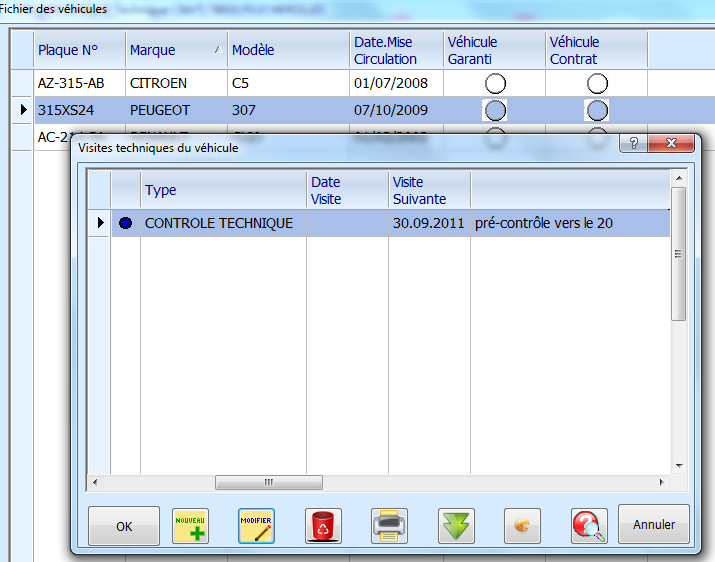The image size is (715, 562).
Task: Click the paint palette icon
Action: pos(522,525)
